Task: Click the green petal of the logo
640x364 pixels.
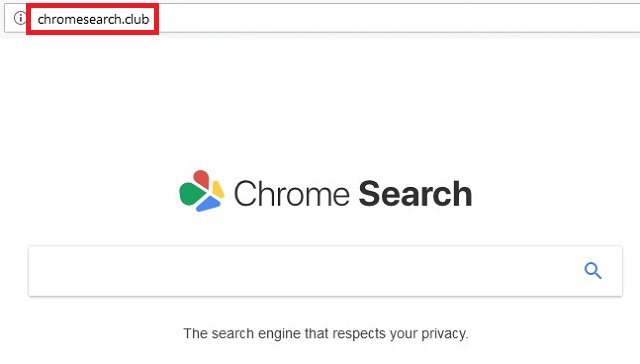Action: coord(190,194)
